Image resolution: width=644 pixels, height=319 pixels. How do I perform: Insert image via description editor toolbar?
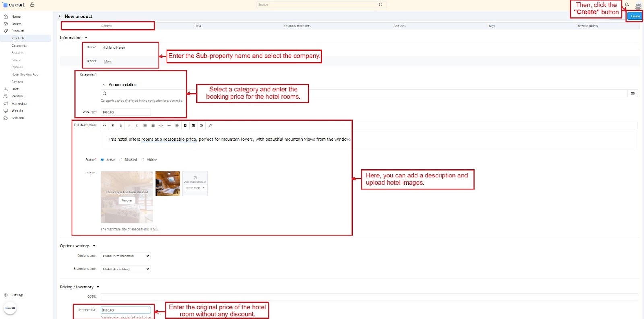193,126
